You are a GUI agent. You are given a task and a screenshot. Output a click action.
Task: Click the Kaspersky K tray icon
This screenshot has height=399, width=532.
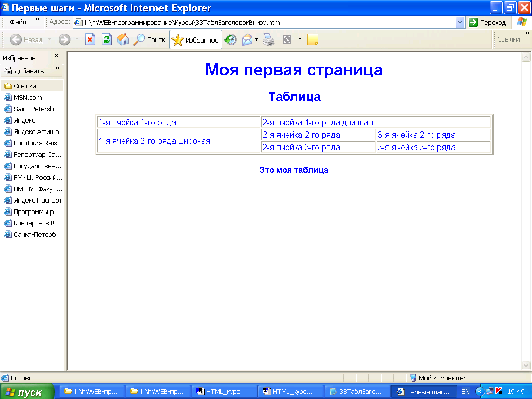[499, 392]
